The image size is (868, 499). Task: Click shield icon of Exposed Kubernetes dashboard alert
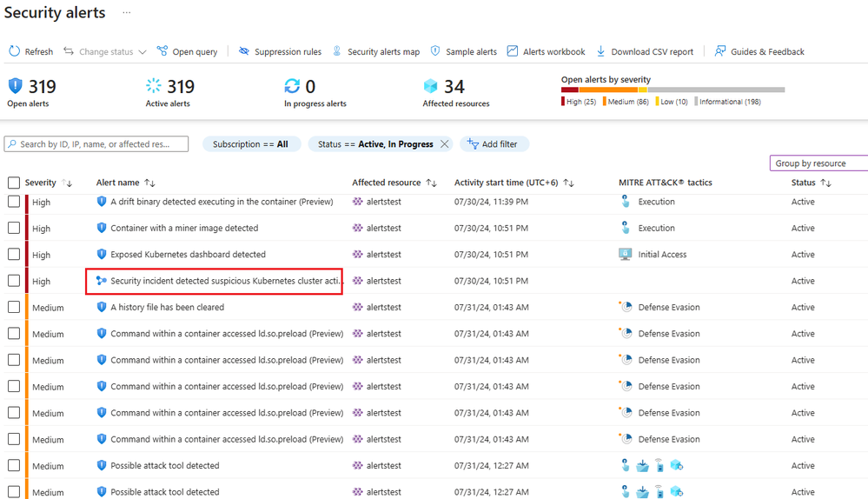click(x=102, y=254)
